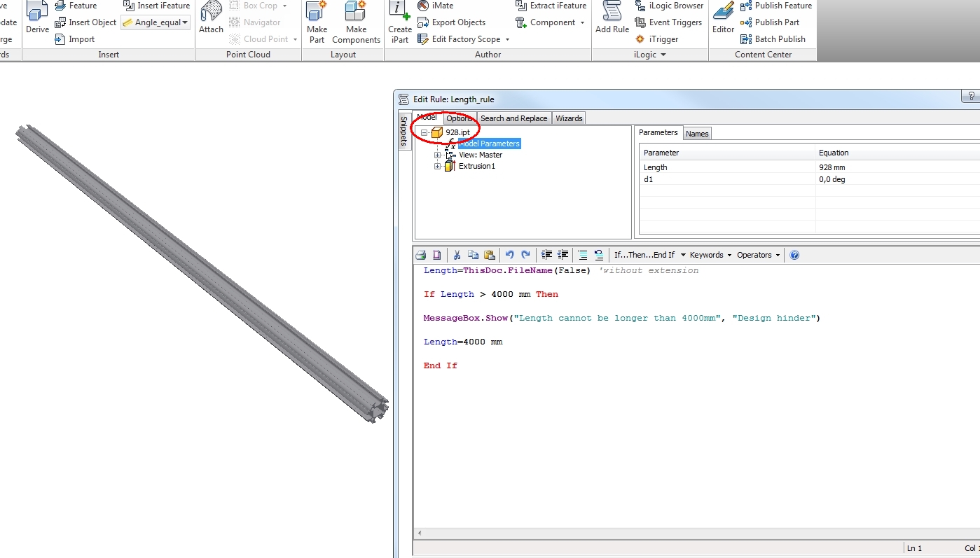980x558 pixels.
Task: Expand the View: Master node
Action: click(x=437, y=155)
